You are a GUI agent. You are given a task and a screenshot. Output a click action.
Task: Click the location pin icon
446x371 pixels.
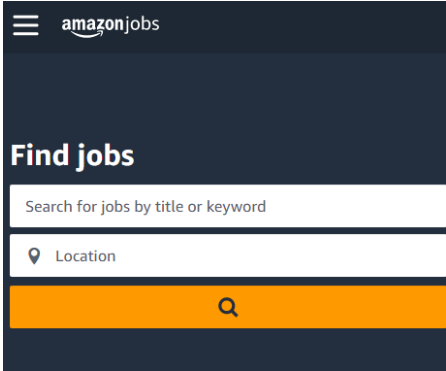pos(34,256)
